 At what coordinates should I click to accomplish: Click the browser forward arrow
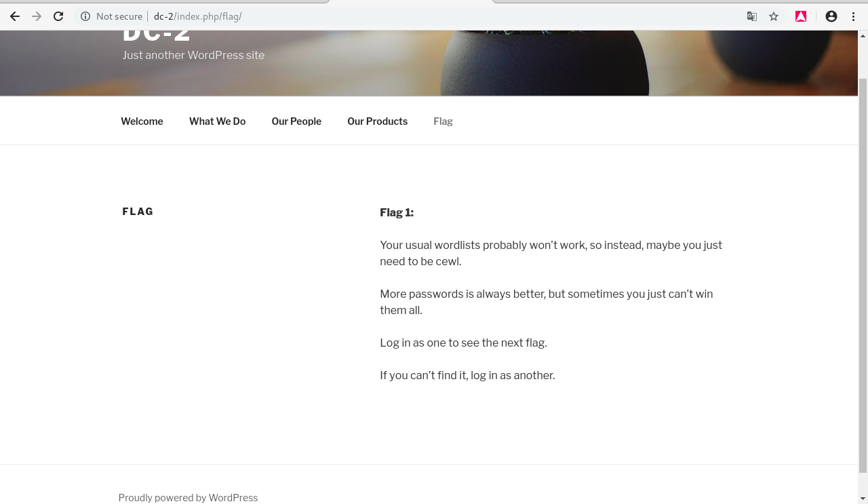tap(37, 16)
